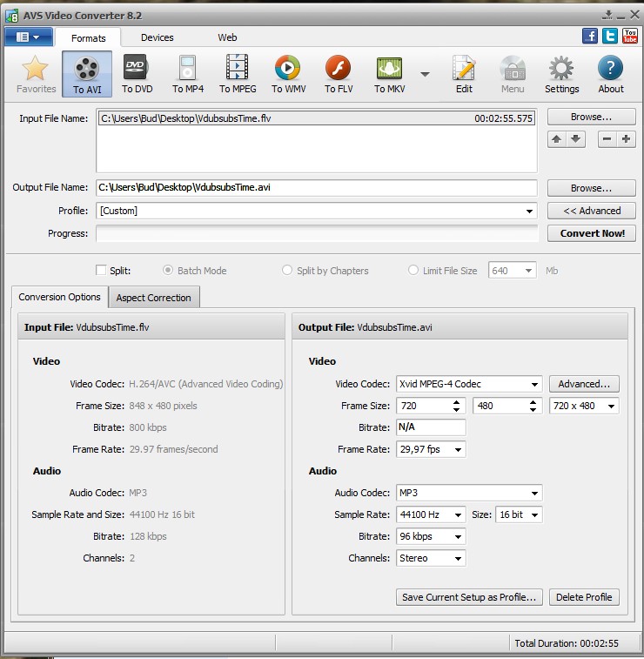Open video codec Advanced... settings
The image size is (644, 659).
pos(584,384)
